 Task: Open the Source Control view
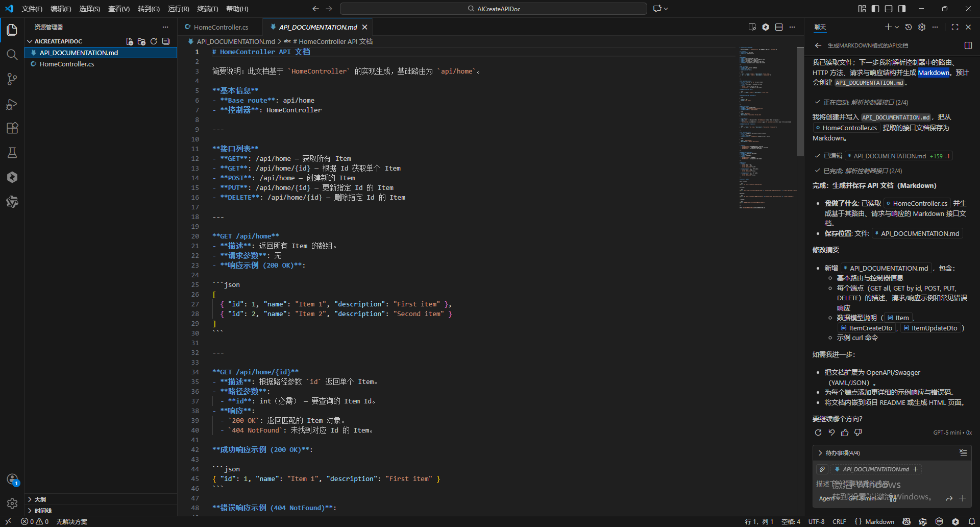coord(12,79)
